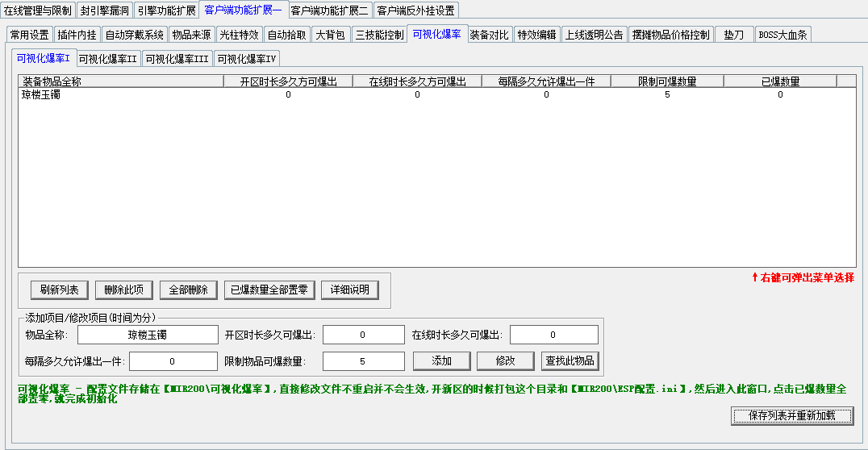Select the 琼楼玉镯 list row
Screen dimensions: 868x450
tap(437, 94)
